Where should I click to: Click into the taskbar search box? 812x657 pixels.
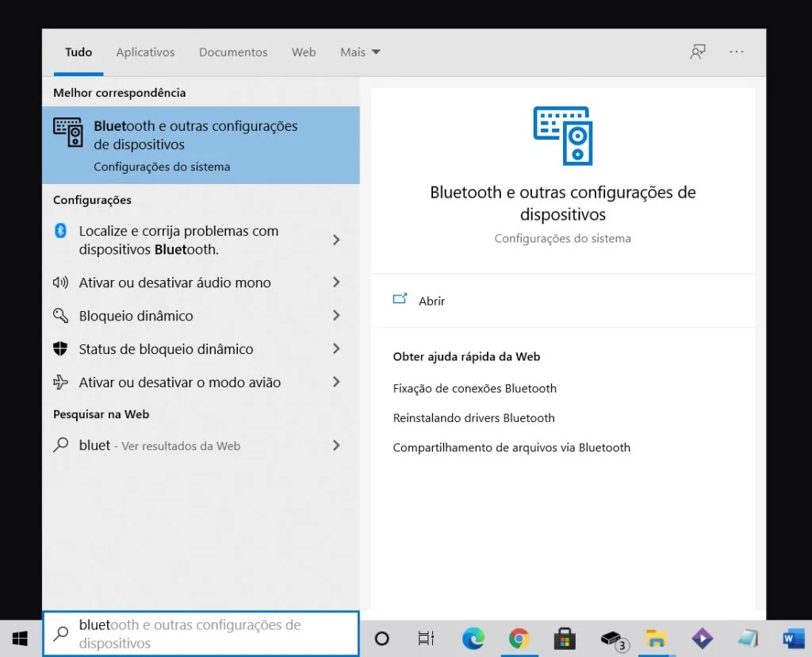coord(201,633)
